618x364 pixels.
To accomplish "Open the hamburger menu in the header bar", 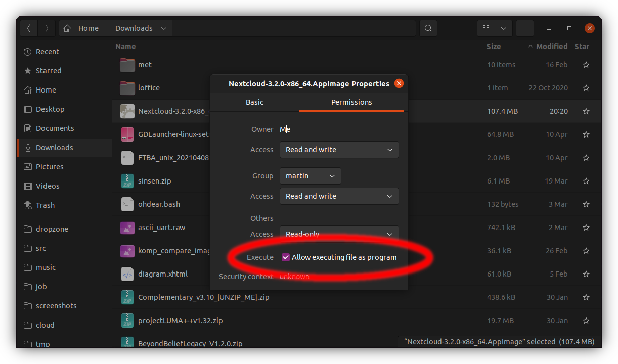I will [525, 28].
